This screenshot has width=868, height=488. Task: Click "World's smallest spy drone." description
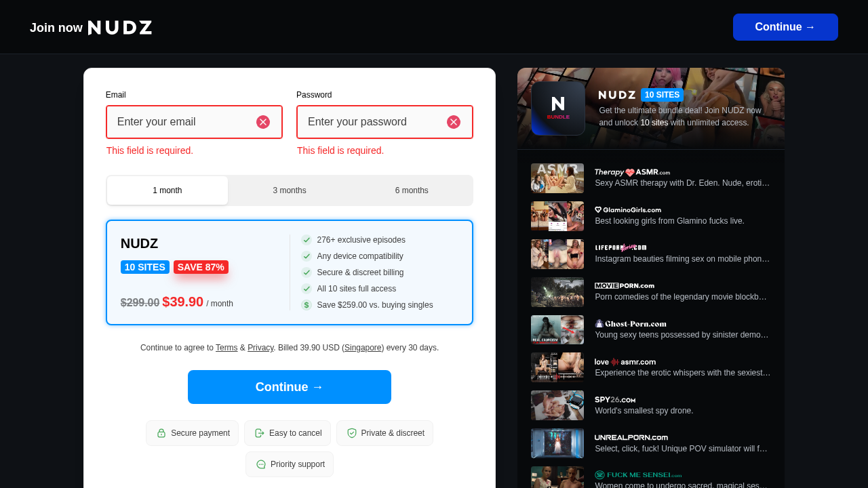(644, 411)
